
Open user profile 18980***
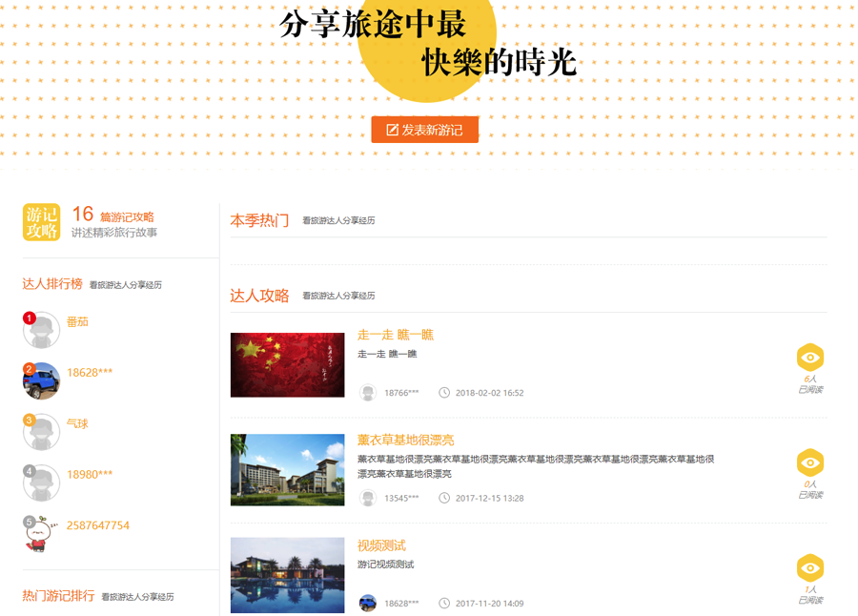coord(90,475)
